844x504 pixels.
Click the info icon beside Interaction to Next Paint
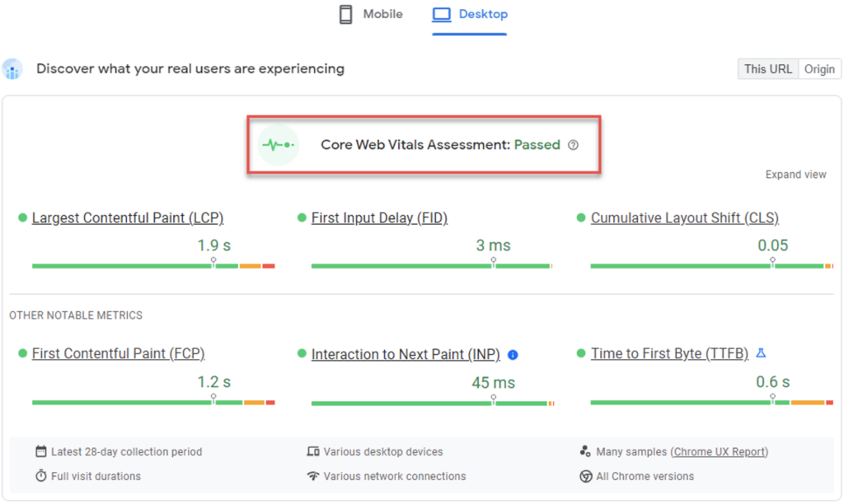[x=513, y=354]
